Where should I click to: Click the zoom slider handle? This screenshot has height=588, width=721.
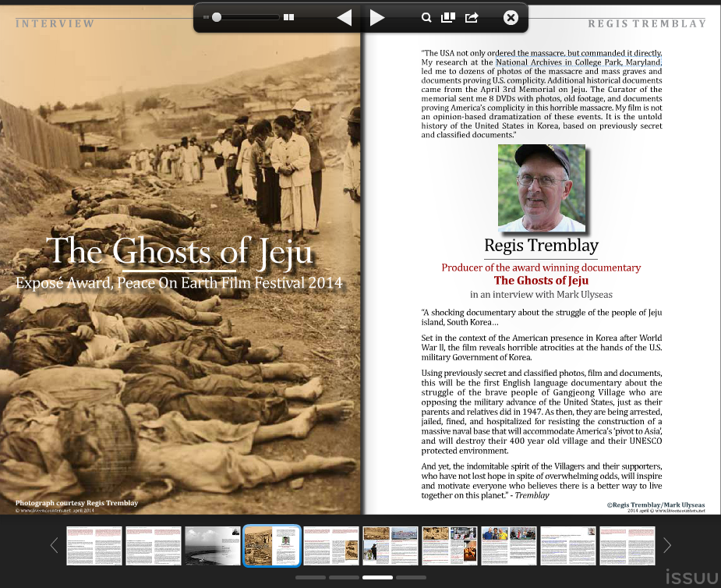point(217,17)
